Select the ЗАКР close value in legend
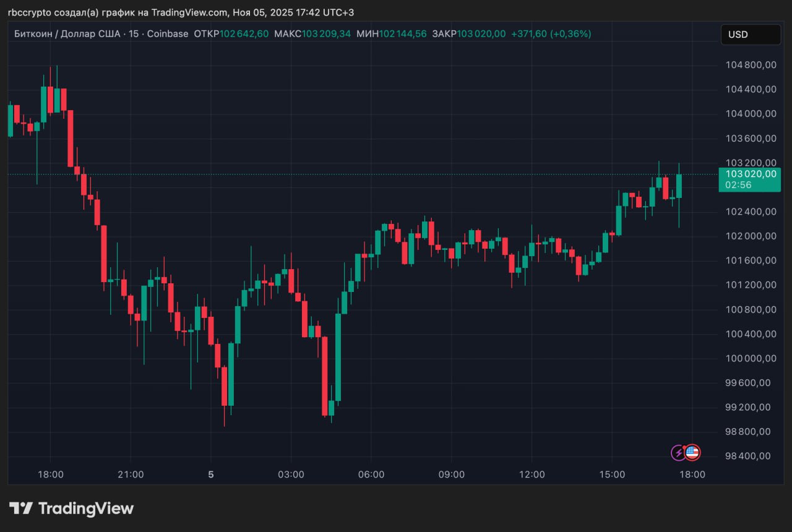Viewport: 792px width, 532px height. tap(481, 34)
